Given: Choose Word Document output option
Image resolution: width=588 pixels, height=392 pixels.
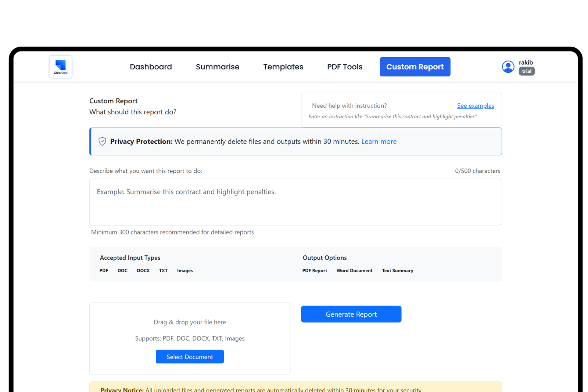Looking at the screenshot, I should pyautogui.click(x=354, y=271).
